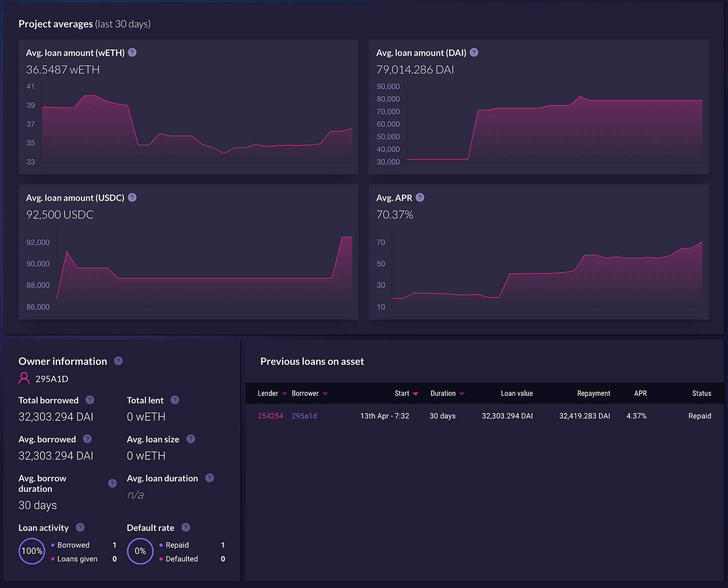Click the '30 days' duration table cell
Screen dimensions: 728x588
point(442,416)
